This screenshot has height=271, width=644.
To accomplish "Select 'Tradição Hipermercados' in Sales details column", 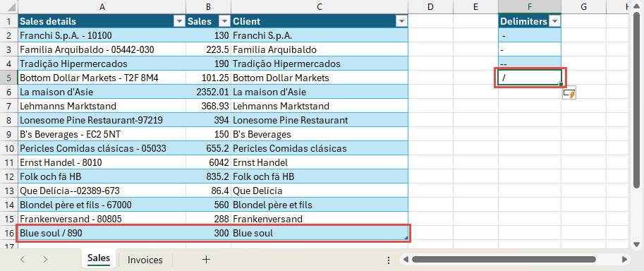I will 102,64.
